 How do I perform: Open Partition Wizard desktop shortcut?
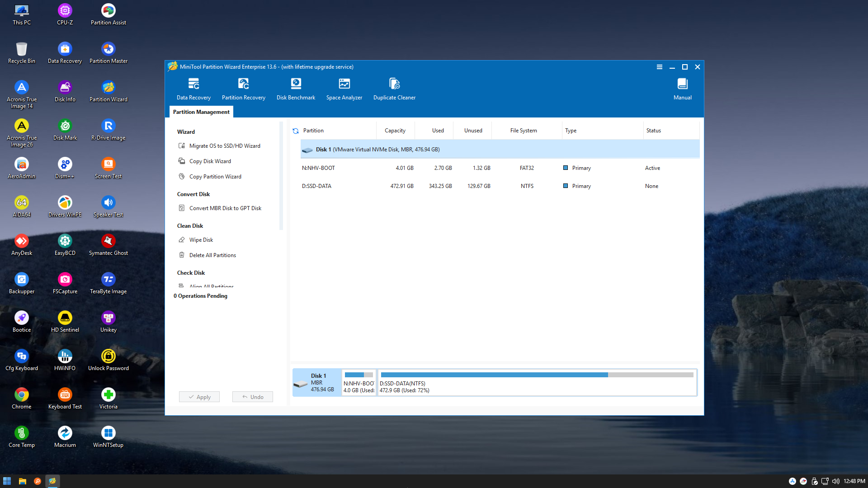click(x=108, y=91)
